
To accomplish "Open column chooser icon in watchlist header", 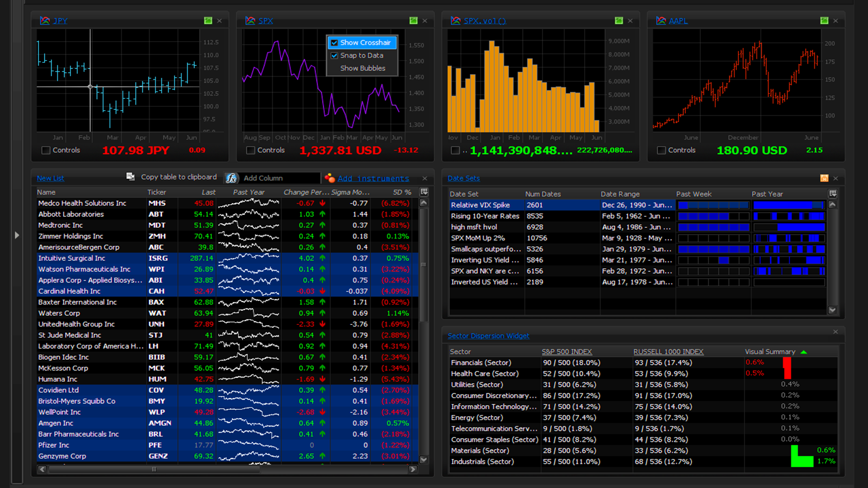I will [424, 192].
